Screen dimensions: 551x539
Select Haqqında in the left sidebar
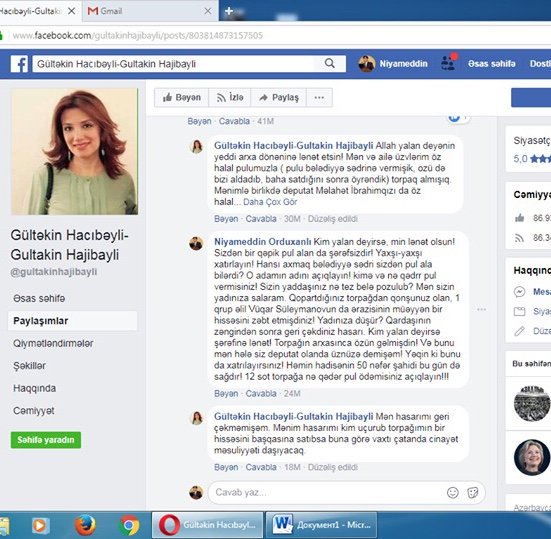[34, 388]
